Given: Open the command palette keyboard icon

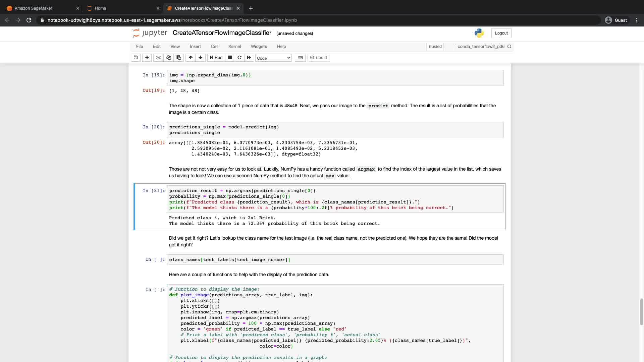Looking at the screenshot, I should click(x=300, y=58).
